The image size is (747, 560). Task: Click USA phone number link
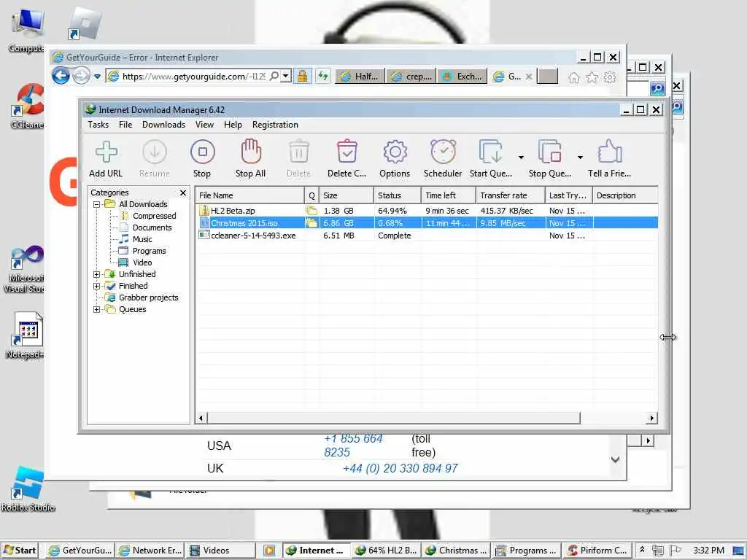pyautogui.click(x=354, y=446)
